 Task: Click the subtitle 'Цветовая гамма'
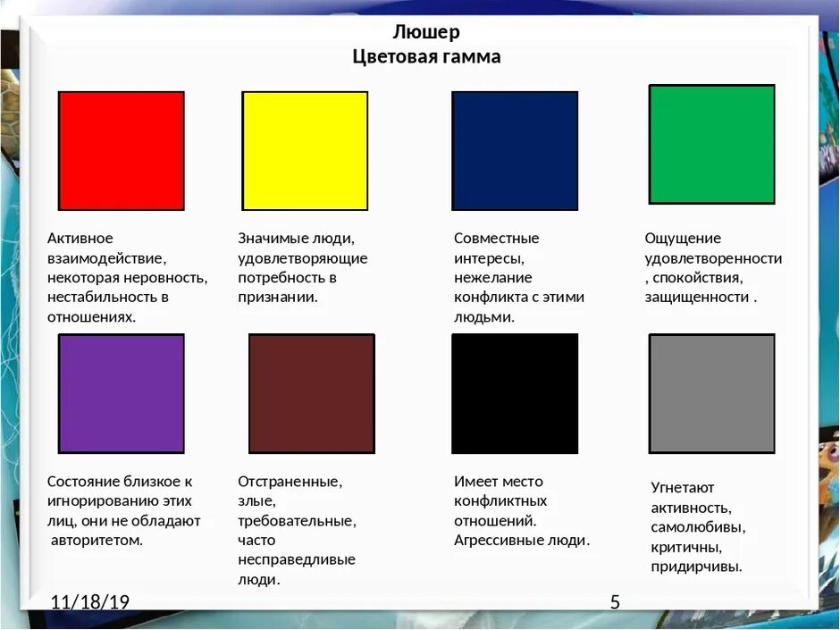point(426,57)
